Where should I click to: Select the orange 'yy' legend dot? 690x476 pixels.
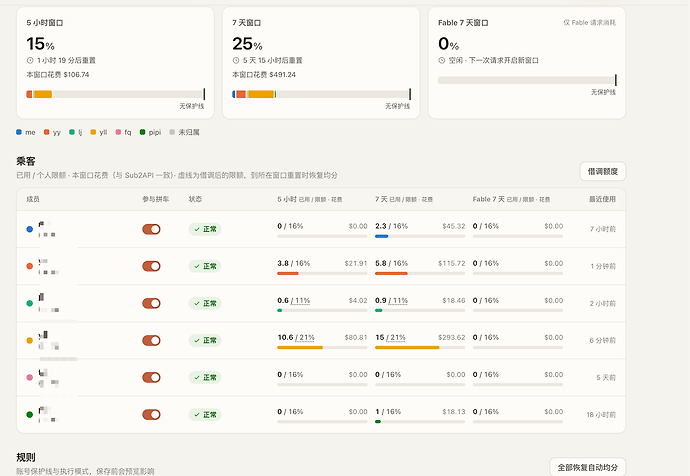pyautogui.click(x=47, y=132)
